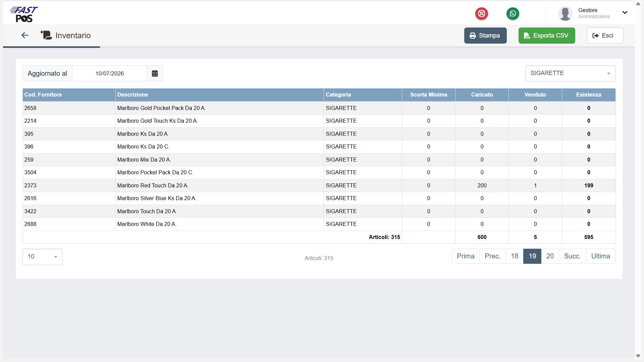
Task: Click the Caricato column header
Action: tap(482, 95)
